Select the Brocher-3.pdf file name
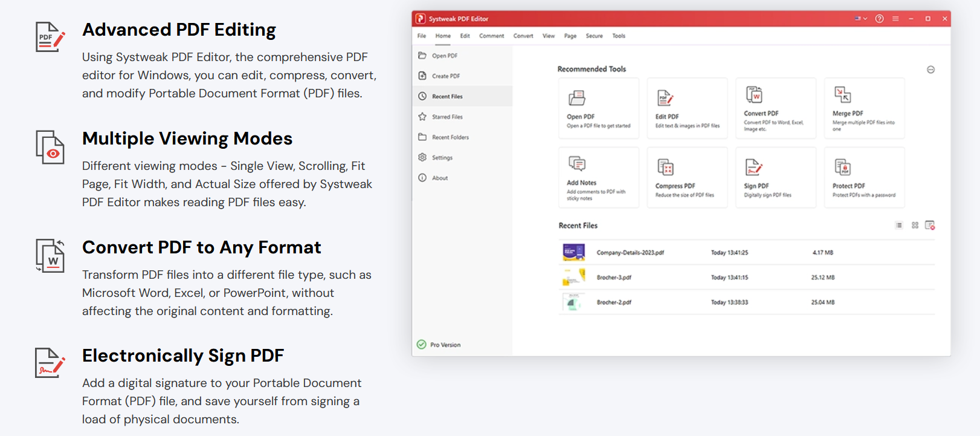980x436 pixels. [614, 278]
